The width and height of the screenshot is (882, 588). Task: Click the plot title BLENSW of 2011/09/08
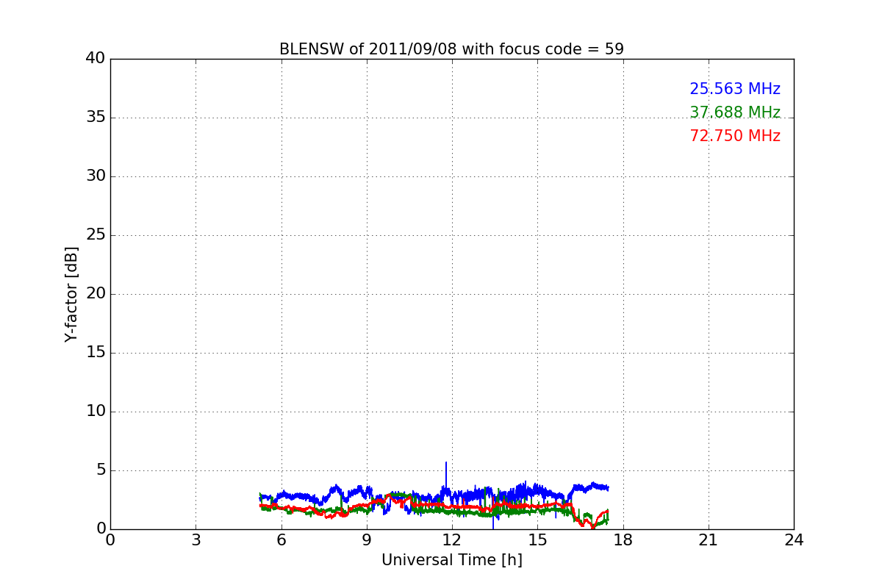click(451, 49)
